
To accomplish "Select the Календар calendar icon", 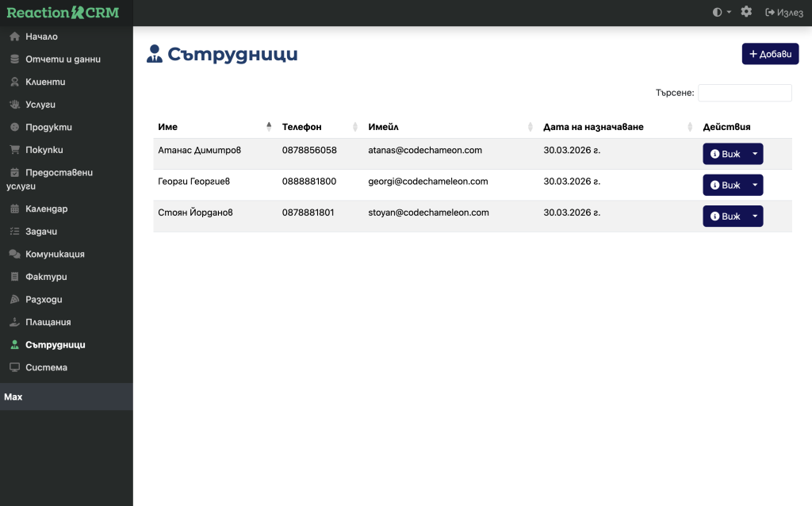I will [14, 209].
